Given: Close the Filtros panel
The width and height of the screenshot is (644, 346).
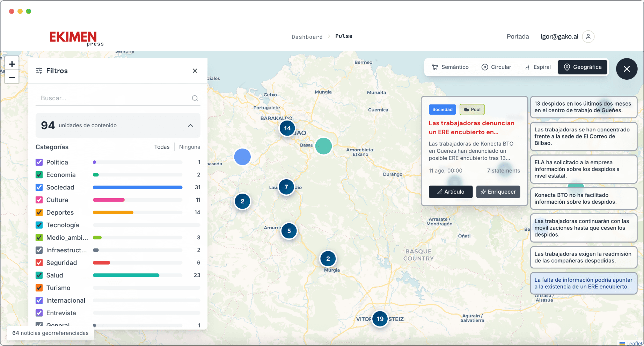Looking at the screenshot, I should (195, 71).
